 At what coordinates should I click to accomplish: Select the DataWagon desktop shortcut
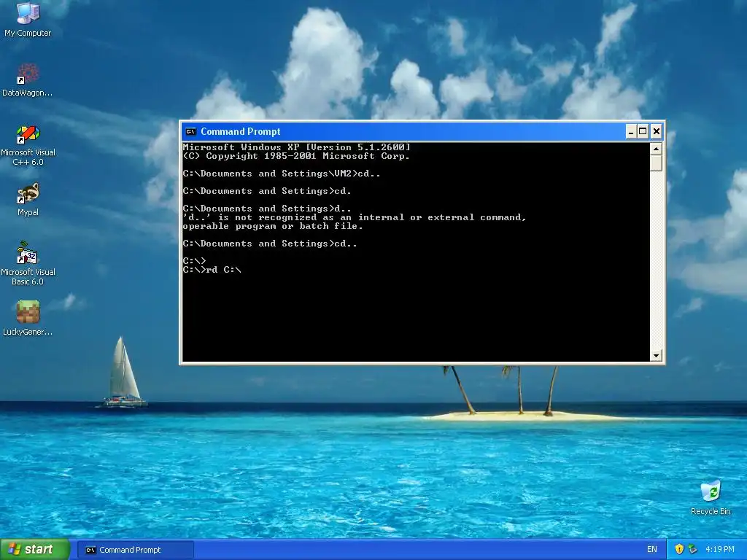(28, 79)
